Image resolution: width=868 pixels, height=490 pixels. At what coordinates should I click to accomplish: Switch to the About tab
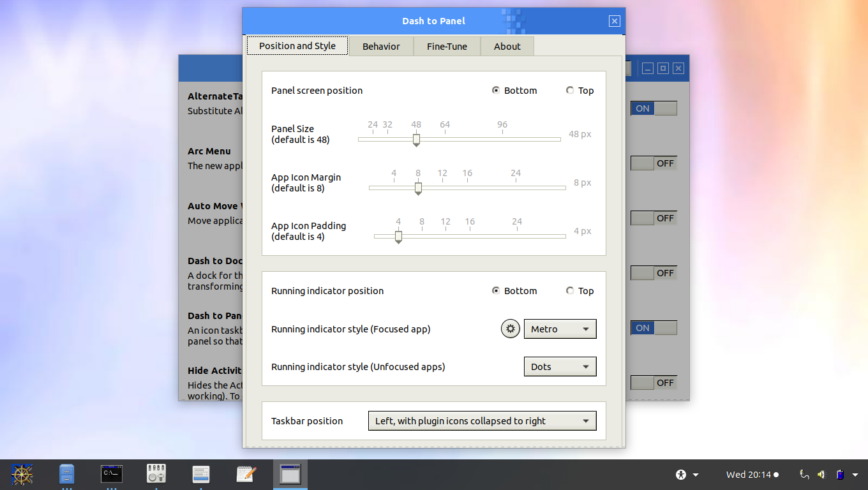[507, 47]
